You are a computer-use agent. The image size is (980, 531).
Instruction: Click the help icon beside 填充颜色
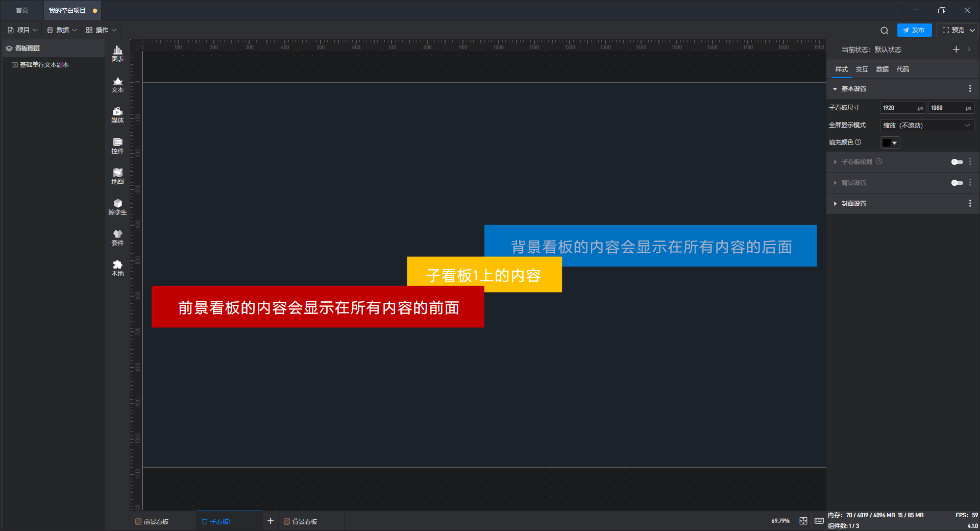click(858, 142)
